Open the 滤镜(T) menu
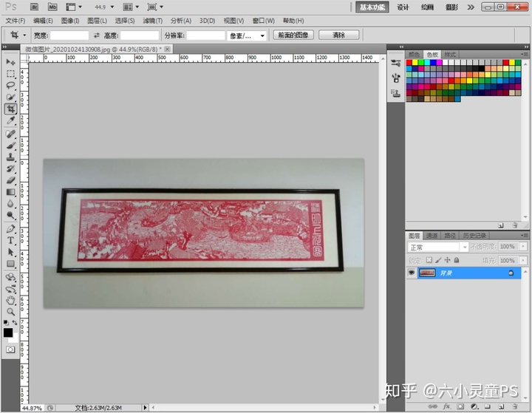The image size is (532, 413). coord(153,21)
